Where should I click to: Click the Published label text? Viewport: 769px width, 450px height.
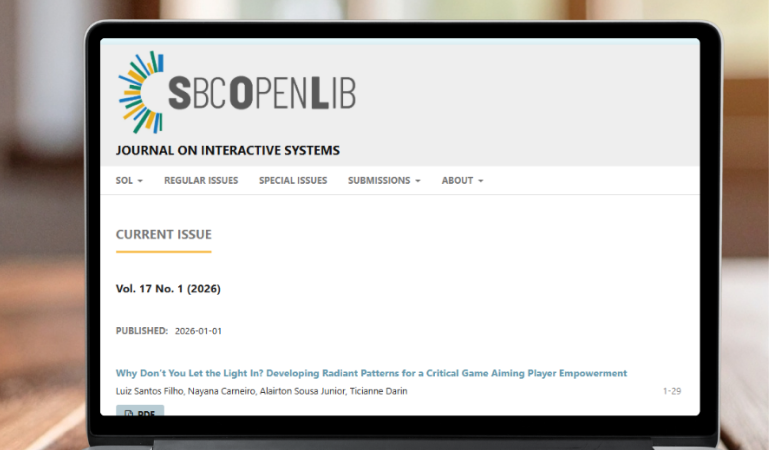pyautogui.click(x=142, y=330)
